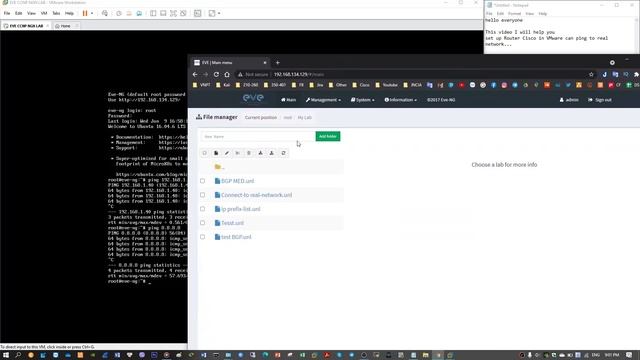This screenshot has width=640, height=360.
Task: Click the browser address bar URL
Action: coord(299,74)
